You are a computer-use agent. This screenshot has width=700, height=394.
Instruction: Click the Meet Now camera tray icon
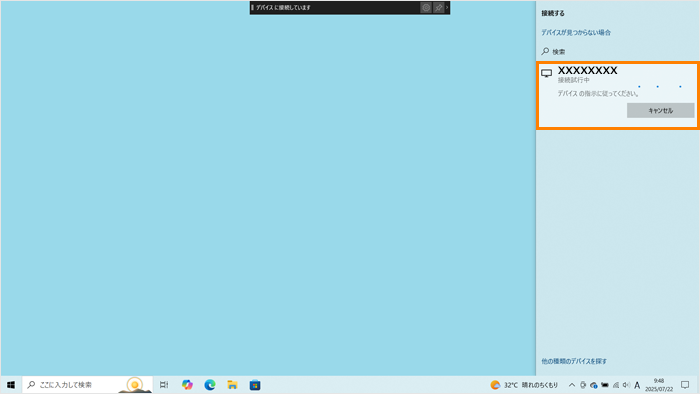(583, 385)
